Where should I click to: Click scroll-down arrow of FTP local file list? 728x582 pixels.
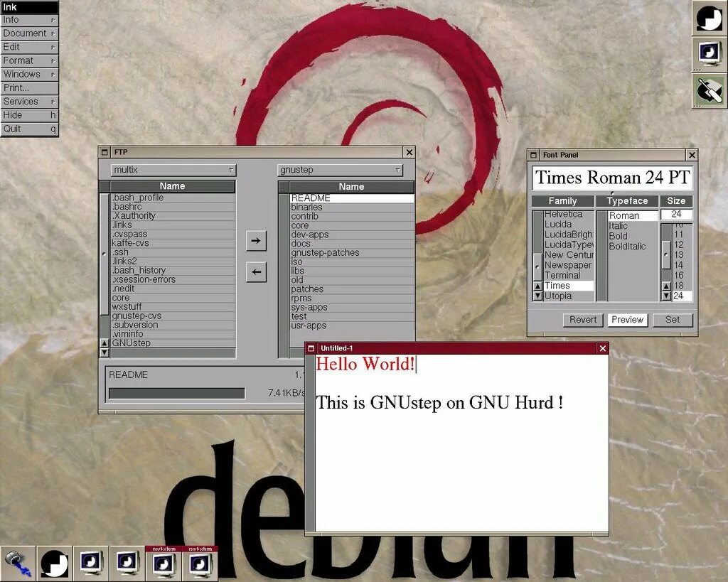105,352
